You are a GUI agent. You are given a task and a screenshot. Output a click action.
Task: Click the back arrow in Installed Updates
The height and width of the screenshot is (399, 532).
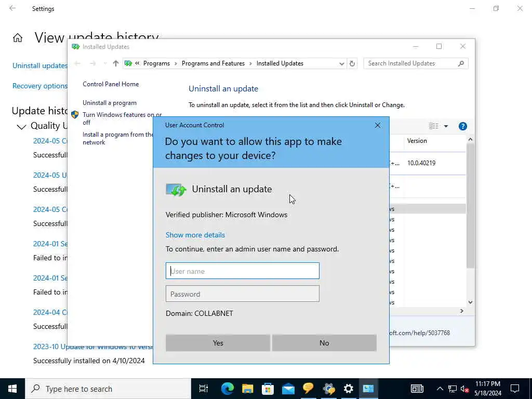[x=77, y=63]
